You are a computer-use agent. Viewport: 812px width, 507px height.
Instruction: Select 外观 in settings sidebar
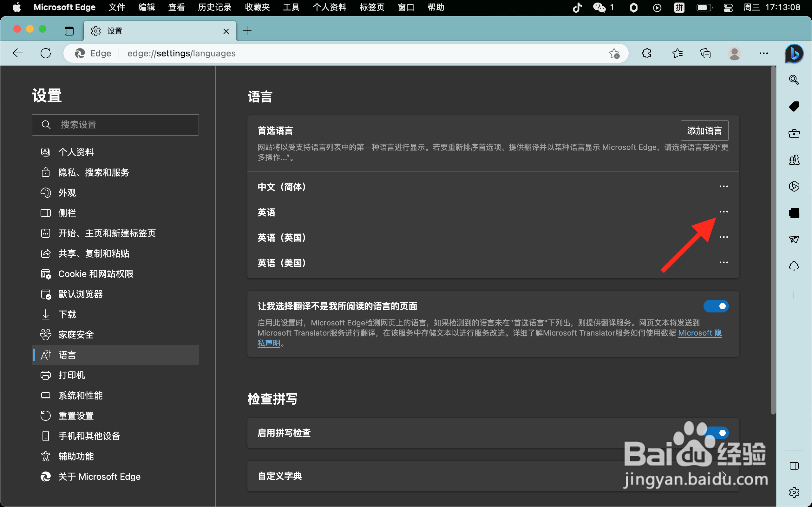[67, 193]
